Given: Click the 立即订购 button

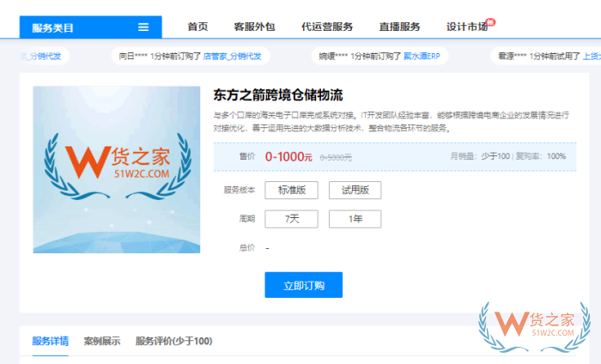Looking at the screenshot, I should [304, 285].
